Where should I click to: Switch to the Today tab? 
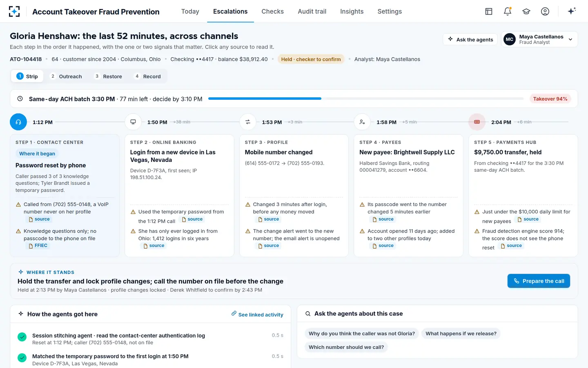click(x=190, y=11)
